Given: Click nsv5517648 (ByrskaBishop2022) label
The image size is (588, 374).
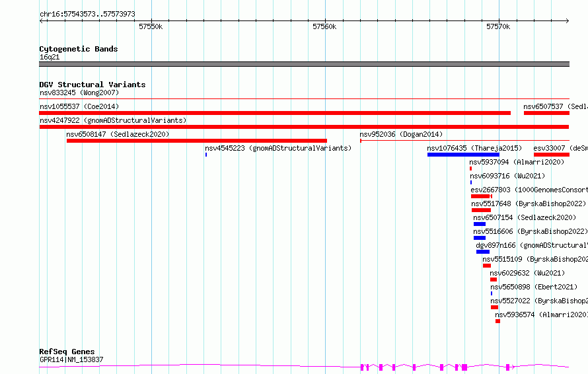Looking at the screenshot, I should pyautogui.click(x=529, y=204).
